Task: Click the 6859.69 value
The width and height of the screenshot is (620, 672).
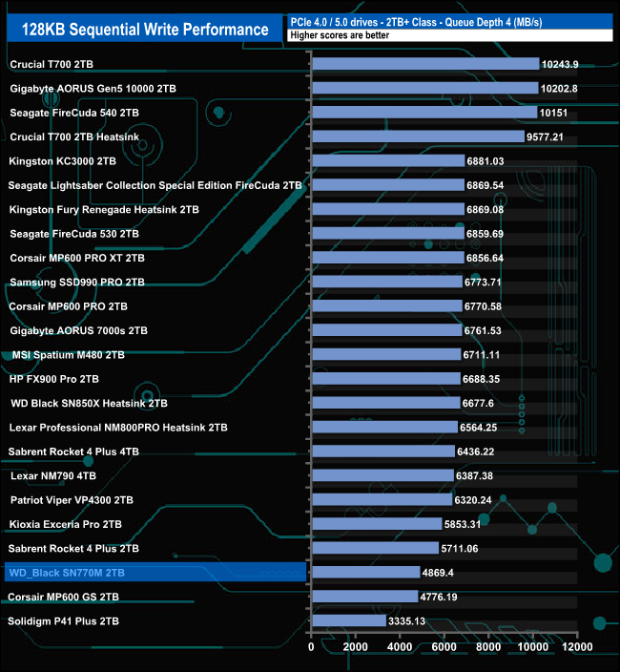Action: click(486, 234)
